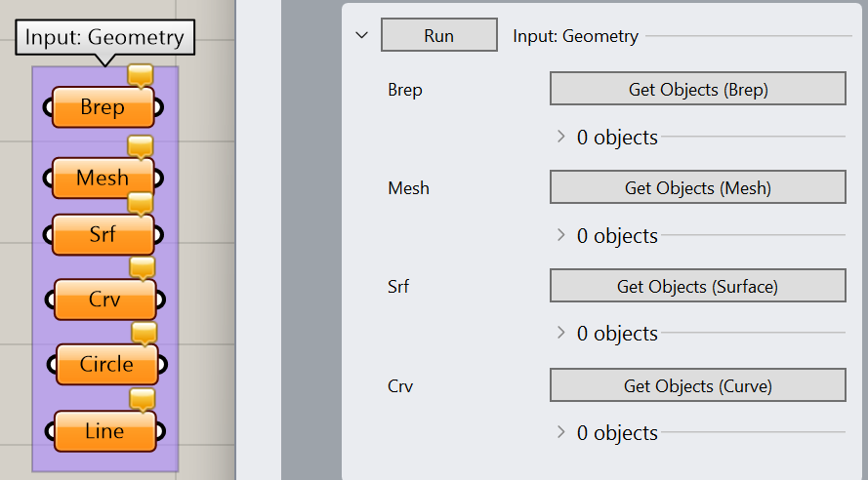
Task: Expand the 0 objects list under Brep
Action: [x=560, y=136]
